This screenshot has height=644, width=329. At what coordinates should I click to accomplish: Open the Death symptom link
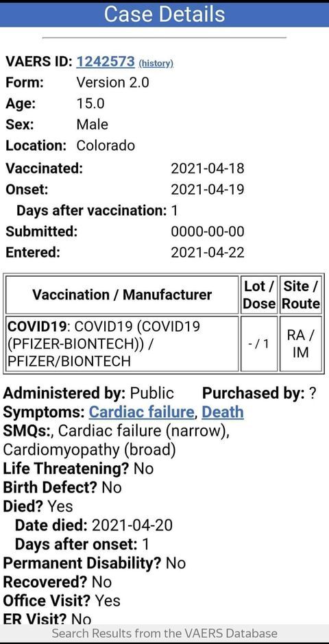(x=223, y=412)
